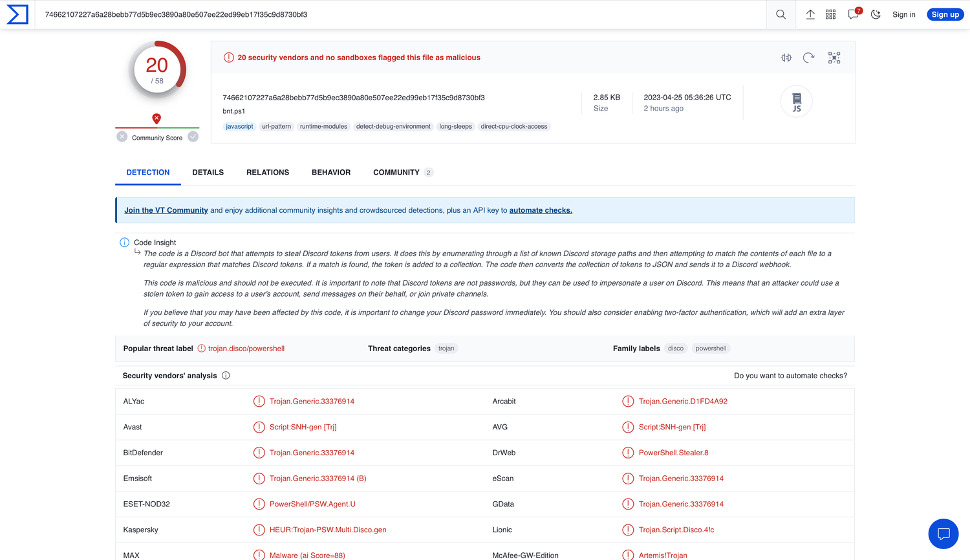The height and width of the screenshot is (560, 970).
Task: Vote malicious with the X community icon
Action: (122, 136)
